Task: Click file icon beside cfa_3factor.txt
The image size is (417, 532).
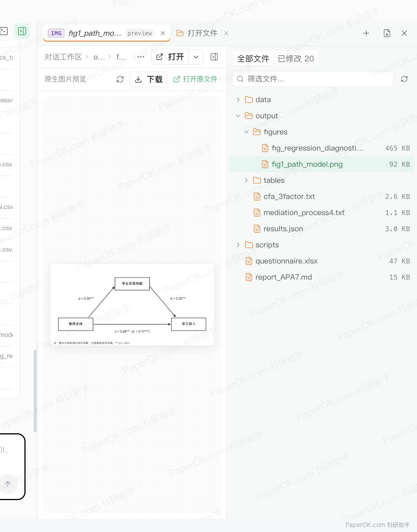Action: pyautogui.click(x=257, y=197)
